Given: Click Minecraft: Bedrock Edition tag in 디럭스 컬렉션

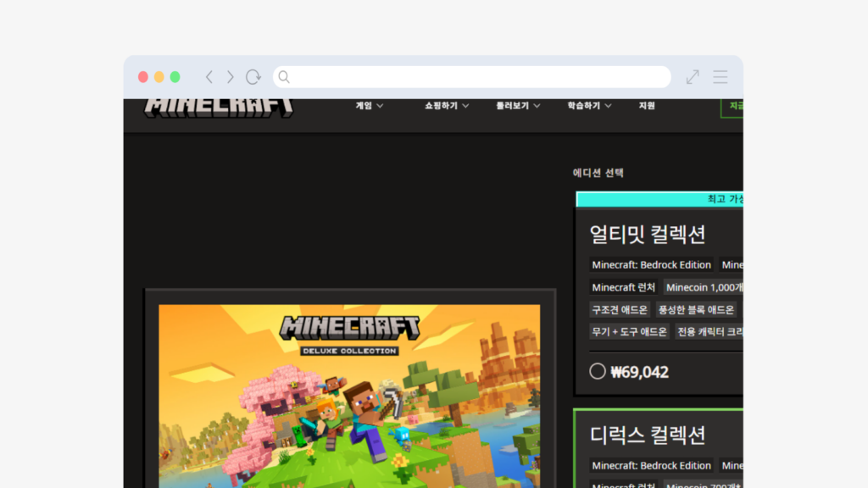Looking at the screenshot, I should pos(651,466).
